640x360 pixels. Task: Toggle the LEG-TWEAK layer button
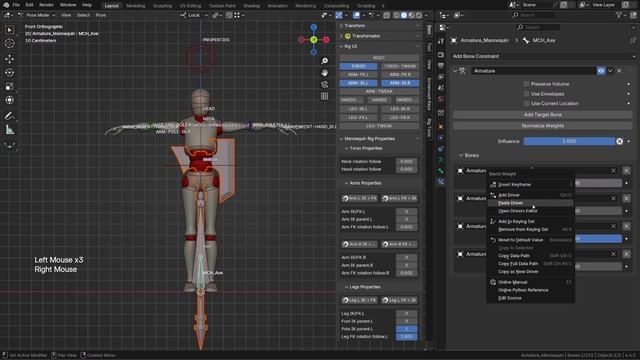click(x=379, y=126)
